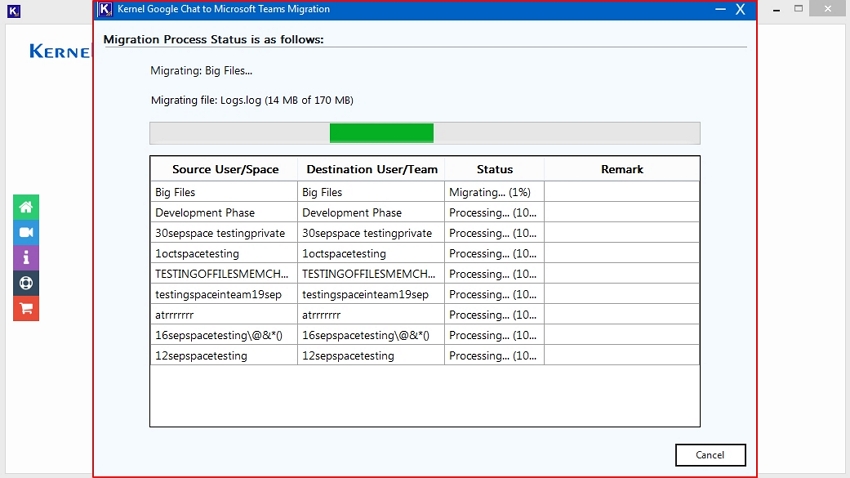Click the Destination User/Team column header
Screen dimensions: 850x478
click(x=372, y=170)
